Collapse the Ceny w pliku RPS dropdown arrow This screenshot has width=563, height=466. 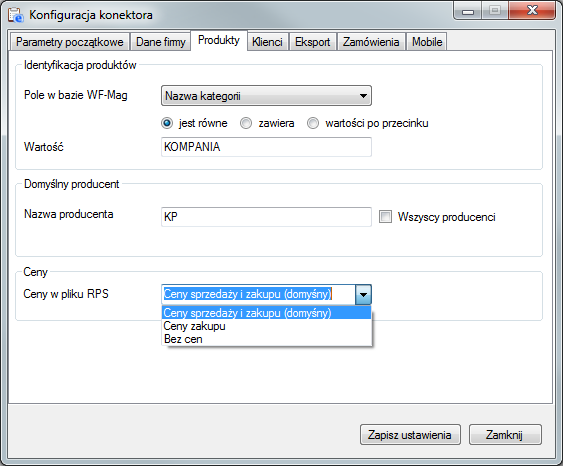point(363,295)
